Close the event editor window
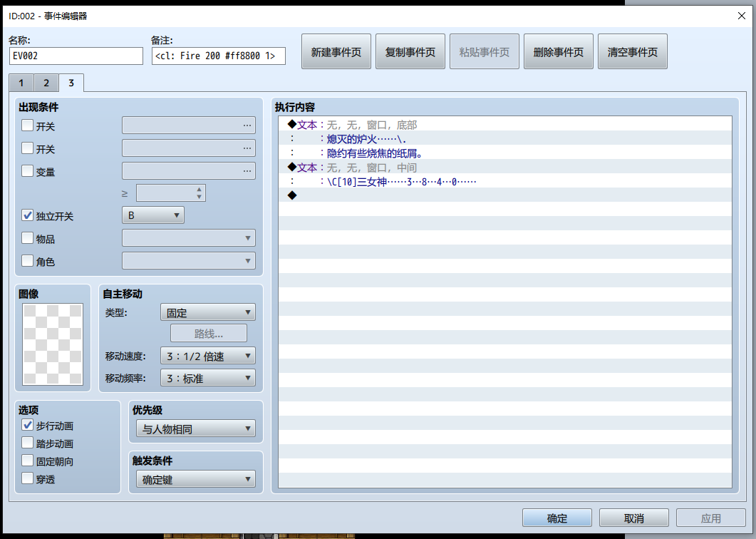The height and width of the screenshot is (539, 756). point(742,16)
